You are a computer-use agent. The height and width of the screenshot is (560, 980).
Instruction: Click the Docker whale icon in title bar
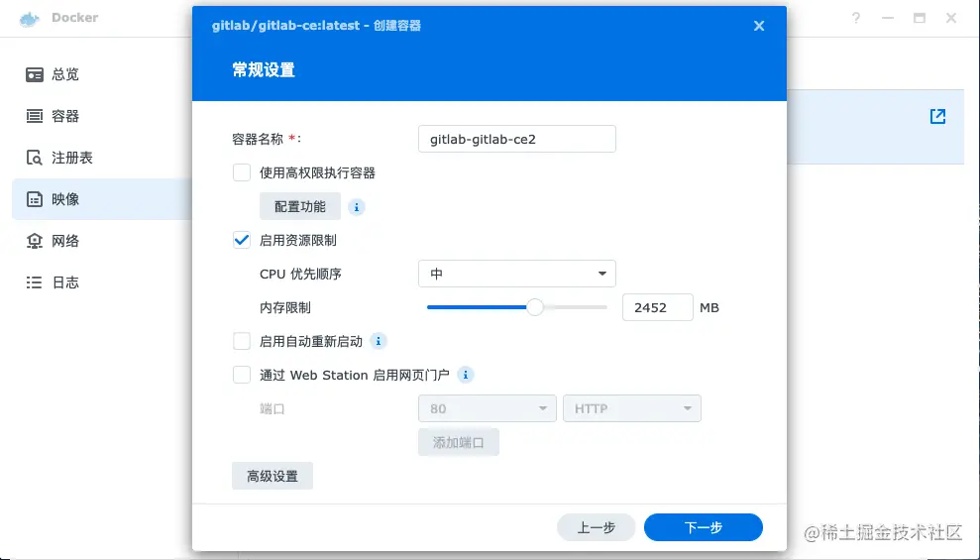[30, 19]
